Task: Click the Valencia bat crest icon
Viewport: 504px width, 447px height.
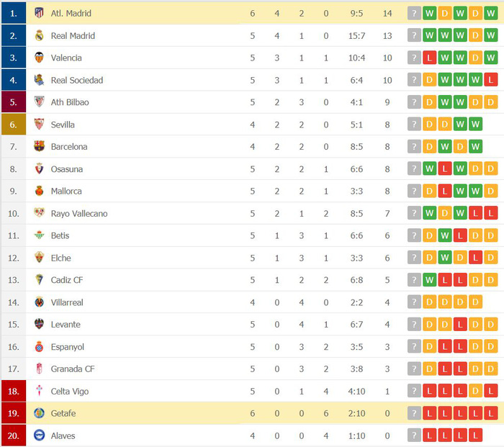Action: pos(39,58)
